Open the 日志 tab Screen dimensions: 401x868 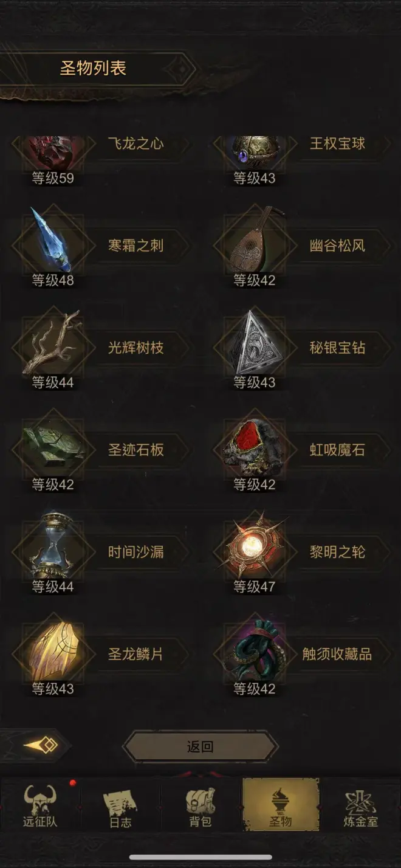pyautogui.click(x=120, y=805)
